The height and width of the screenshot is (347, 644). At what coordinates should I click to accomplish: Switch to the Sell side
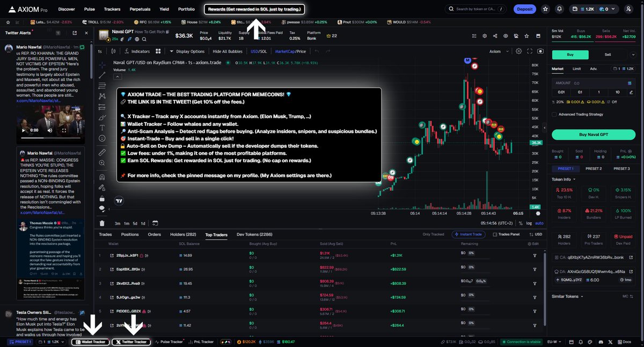click(608, 54)
